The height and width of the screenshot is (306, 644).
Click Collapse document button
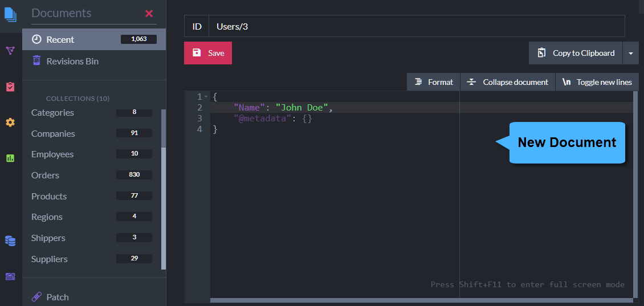tap(508, 81)
